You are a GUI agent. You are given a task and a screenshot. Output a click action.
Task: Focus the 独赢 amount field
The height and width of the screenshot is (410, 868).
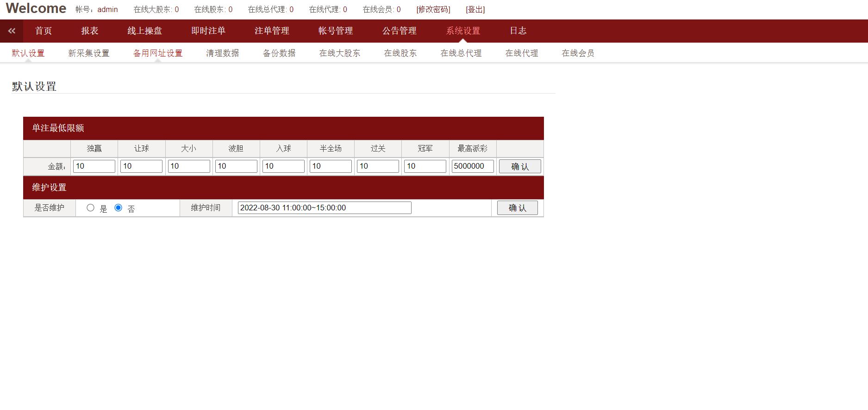tap(94, 166)
